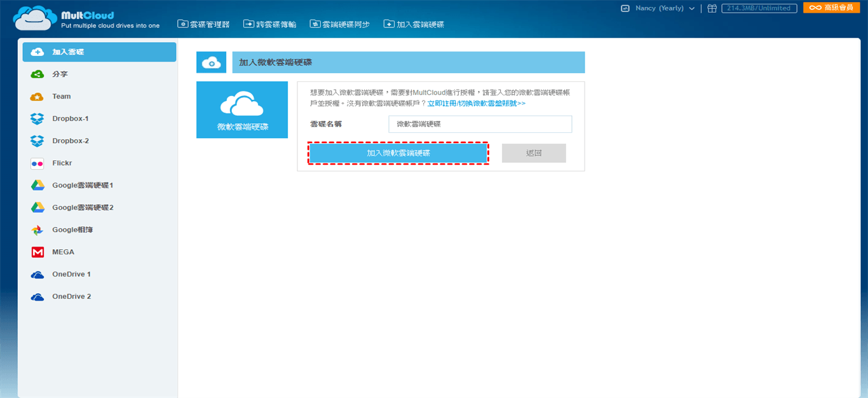The height and width of the screenshot is (398, 868).
Task: Click the red MEGA icon
Action: 37,252
